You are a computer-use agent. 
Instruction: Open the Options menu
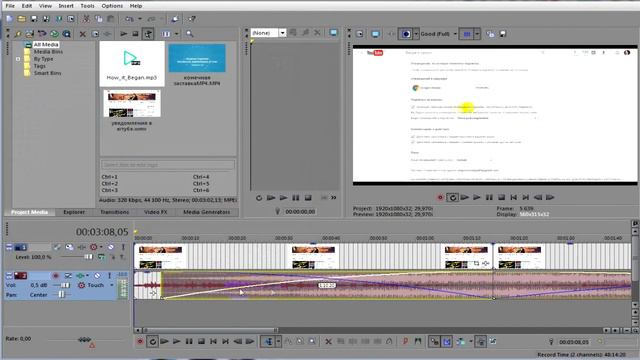112,6
